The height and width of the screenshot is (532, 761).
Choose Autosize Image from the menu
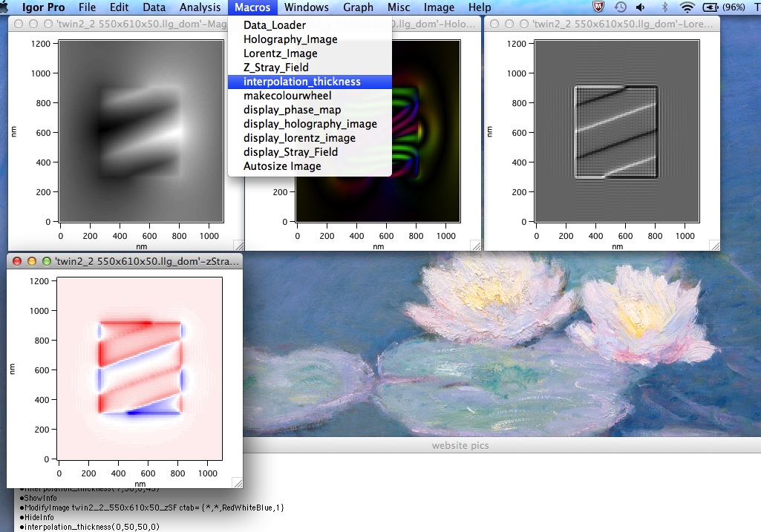(x=282, y=166)
